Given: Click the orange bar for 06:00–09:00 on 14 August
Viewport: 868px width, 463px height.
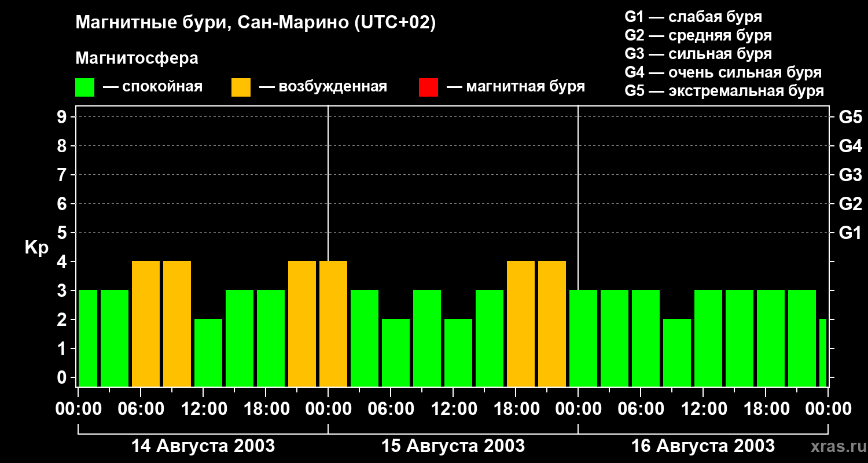Looking at the screenshot, I should 146,324.
